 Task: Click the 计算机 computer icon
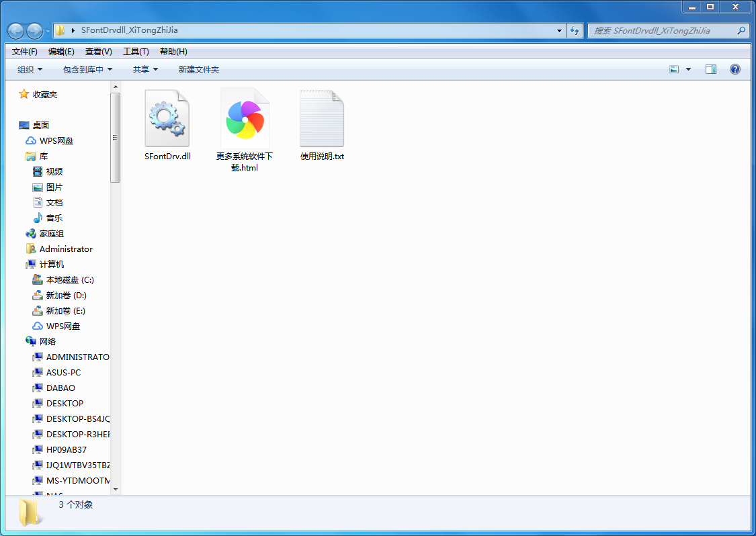pyautogui.click(x=31, y=264)
